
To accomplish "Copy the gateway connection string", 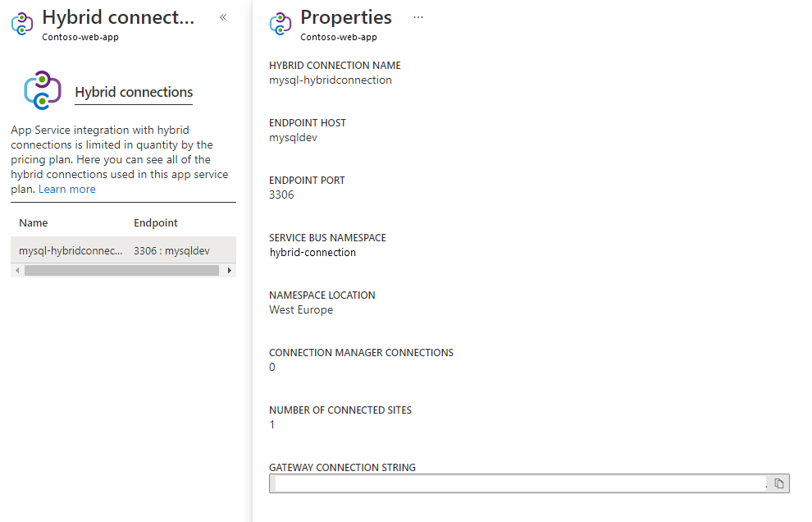I will click(x=778, y=483).
